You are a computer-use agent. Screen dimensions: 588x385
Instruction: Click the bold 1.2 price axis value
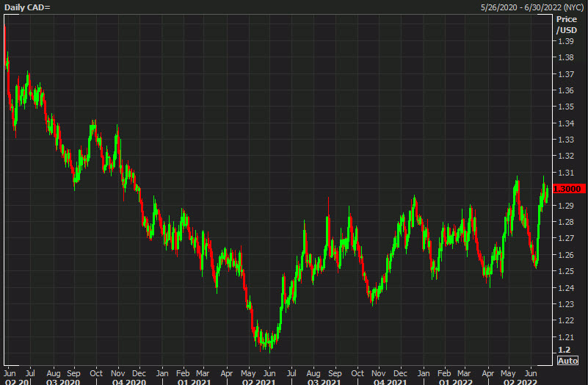click(564, 350)
